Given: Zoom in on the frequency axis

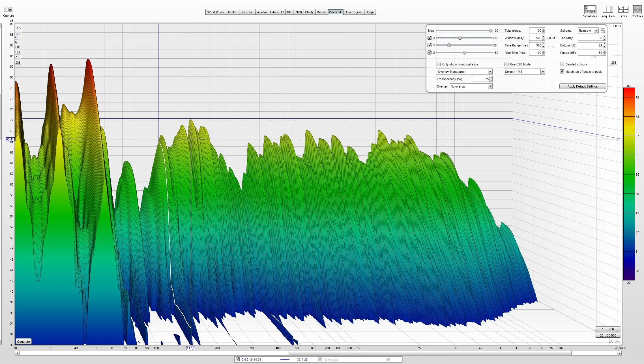Looking at the screenshot, I should pyautogui.click(x=617, y=341).
